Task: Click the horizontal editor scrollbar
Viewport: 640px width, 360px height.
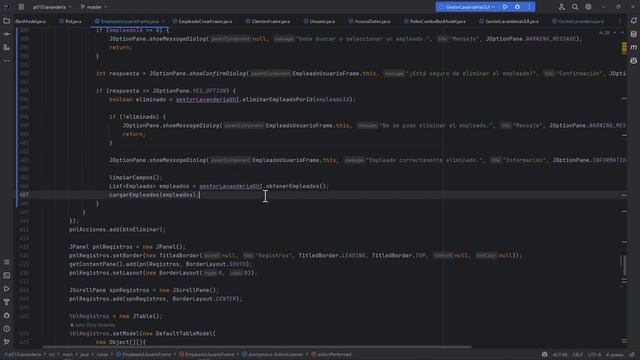Action: tap(257, 347)
